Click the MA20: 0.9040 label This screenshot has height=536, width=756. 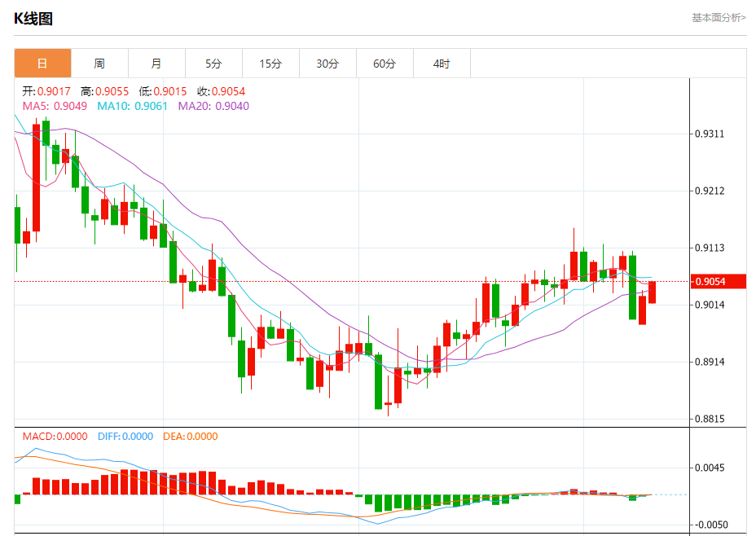coord(213,106)
